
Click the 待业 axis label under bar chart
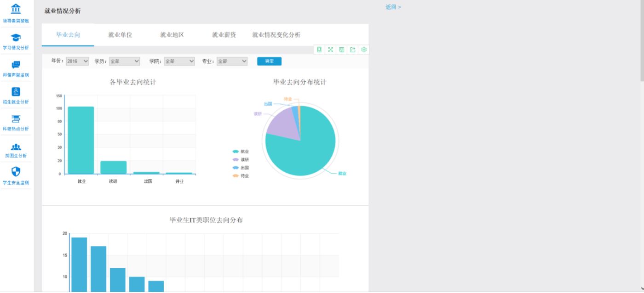tap(179, 181)
